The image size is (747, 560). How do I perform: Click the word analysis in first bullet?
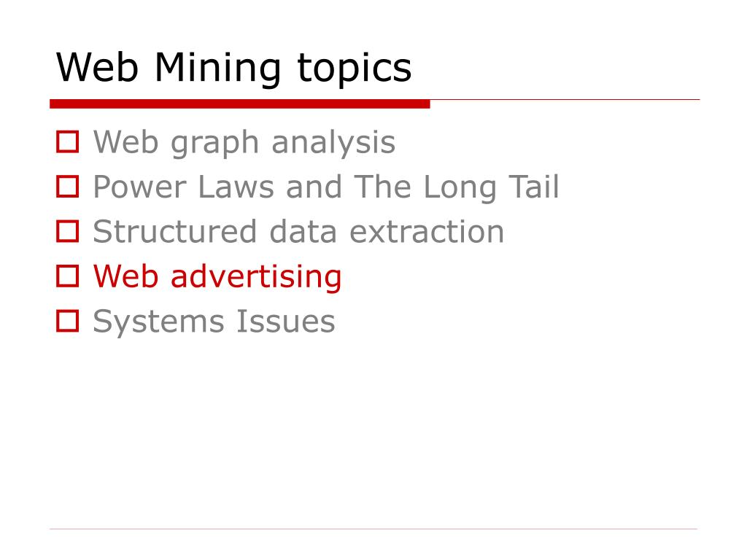click(x=333, y=143)
